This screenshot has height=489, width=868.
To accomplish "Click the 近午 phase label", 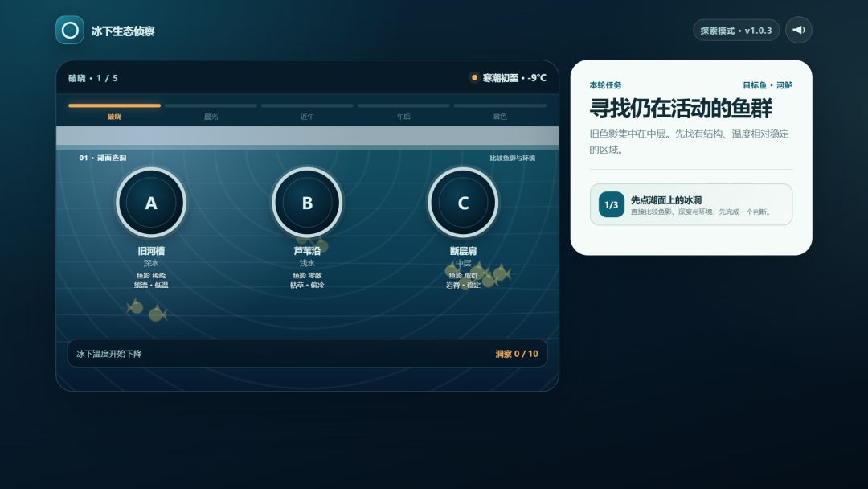I will click(x=307, y=117).
